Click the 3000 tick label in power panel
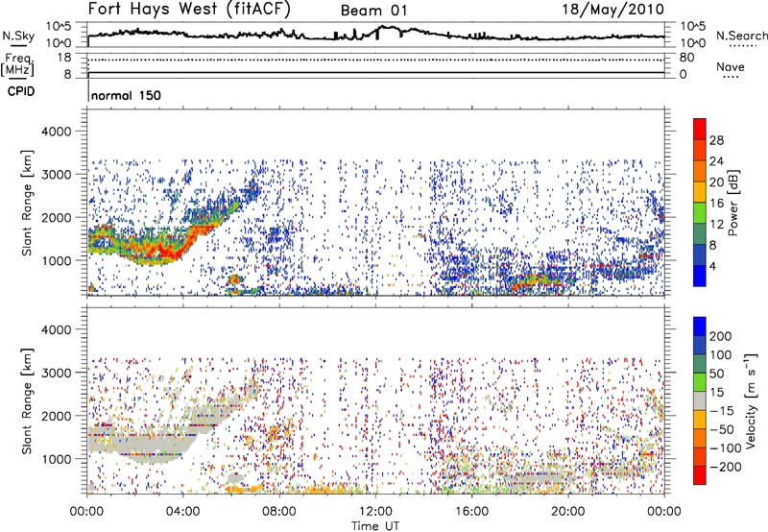The width and height of the screenshot is (768, 532). click(56, 175)
